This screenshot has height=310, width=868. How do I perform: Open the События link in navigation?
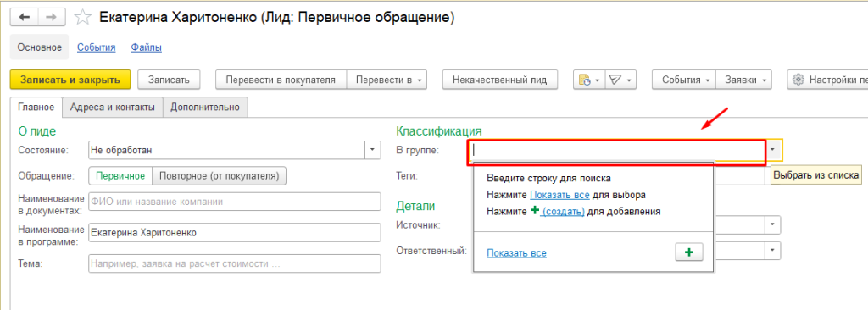point(97,47)
